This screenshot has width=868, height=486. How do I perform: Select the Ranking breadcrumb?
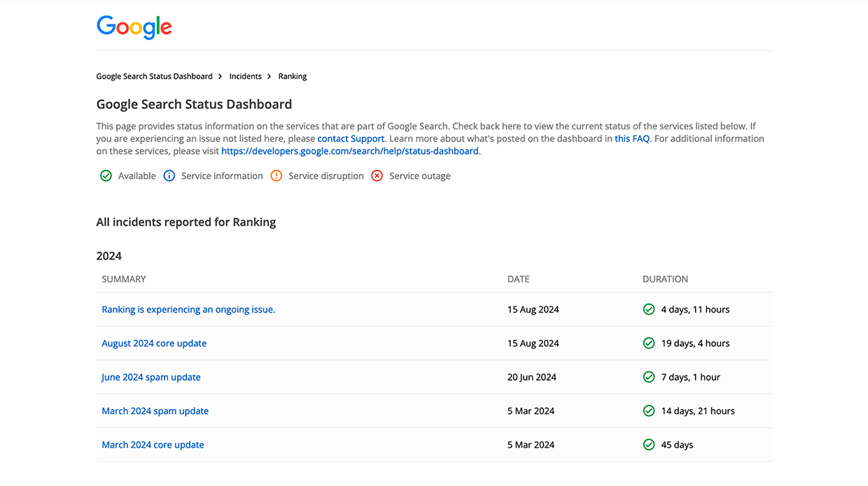293,76
